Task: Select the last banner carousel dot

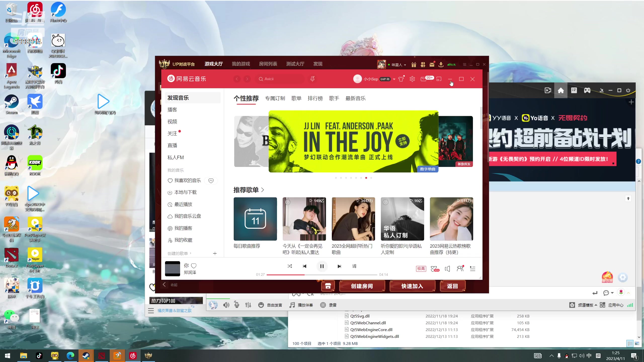Action: point(371,178)
